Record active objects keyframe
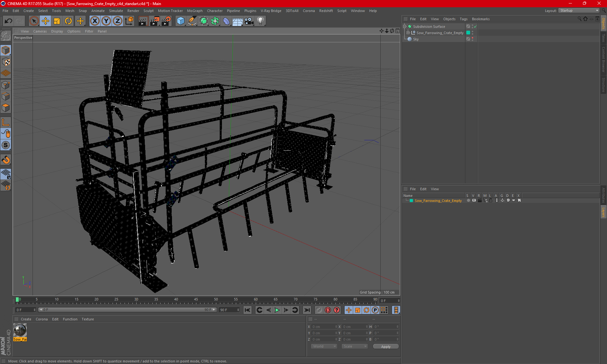Screen dimensions: 607x364 tap(319, 310)
